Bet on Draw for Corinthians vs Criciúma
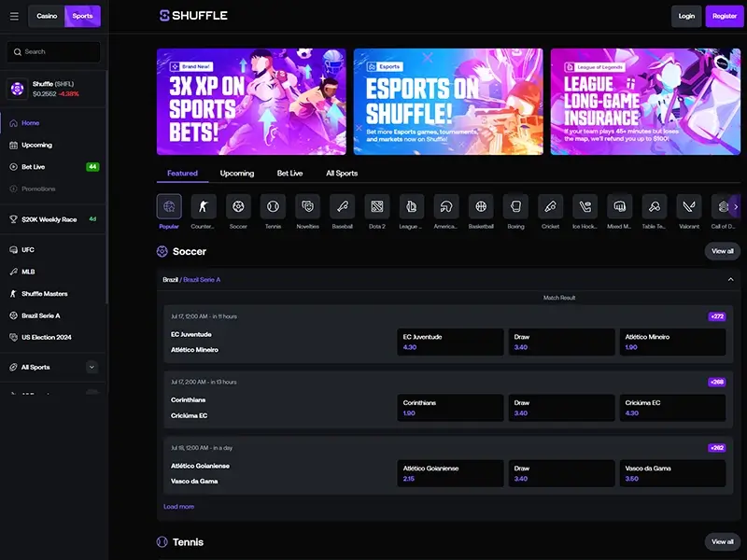 pos(561,408)
